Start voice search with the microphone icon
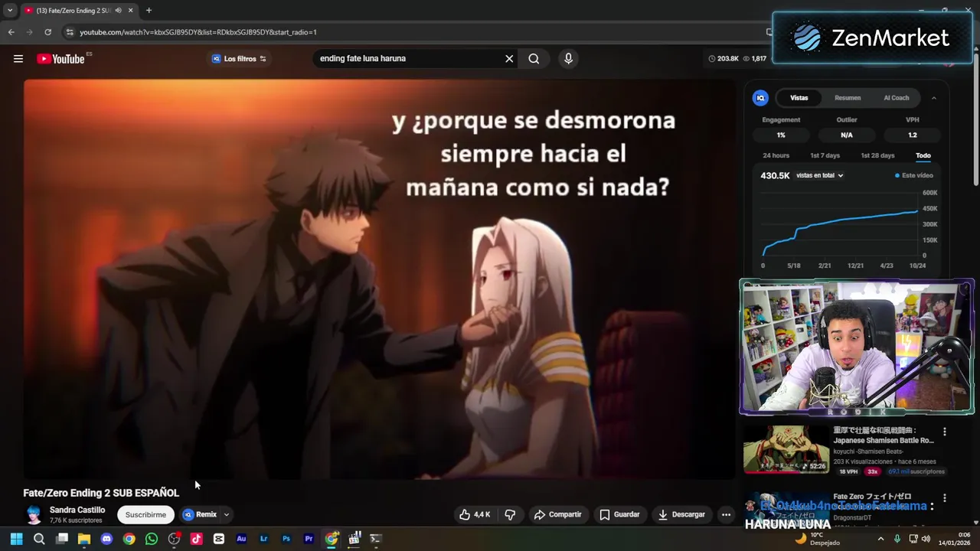Screen dimensions: 980x551 pyautogui.click(x=568, y=58)
